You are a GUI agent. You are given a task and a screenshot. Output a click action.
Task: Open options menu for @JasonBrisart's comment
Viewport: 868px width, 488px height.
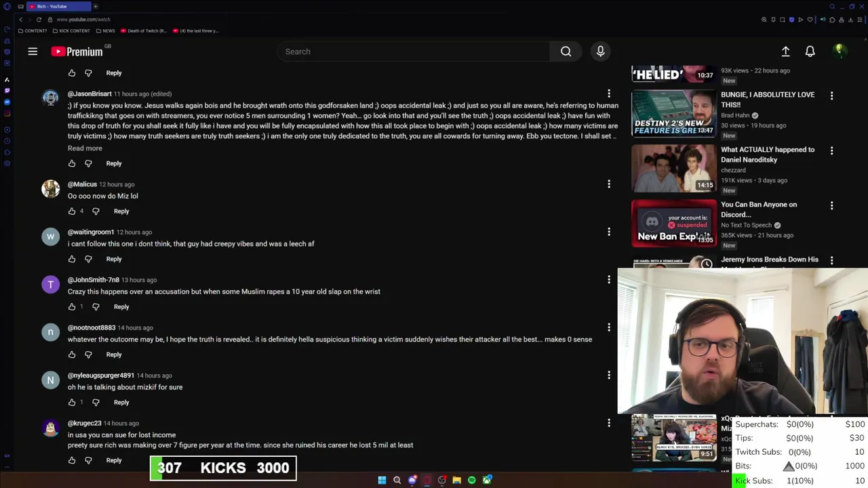pyautogui.click(x=609, y=94)
